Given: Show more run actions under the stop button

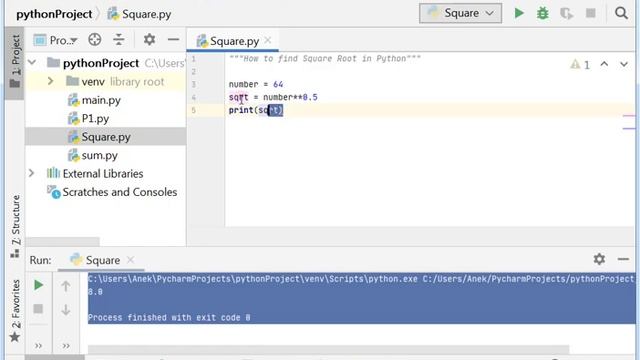Looking at the screenshot, I should (38, 346).
